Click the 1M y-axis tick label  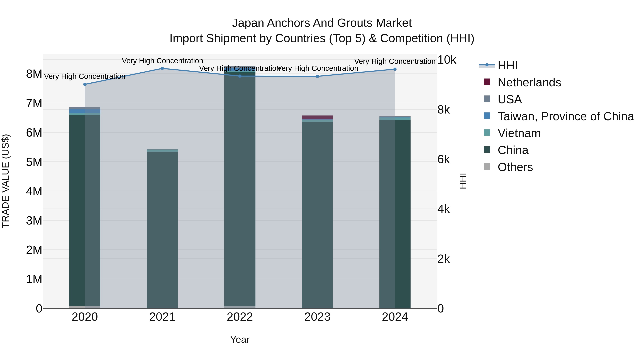(x=34, y=279)
